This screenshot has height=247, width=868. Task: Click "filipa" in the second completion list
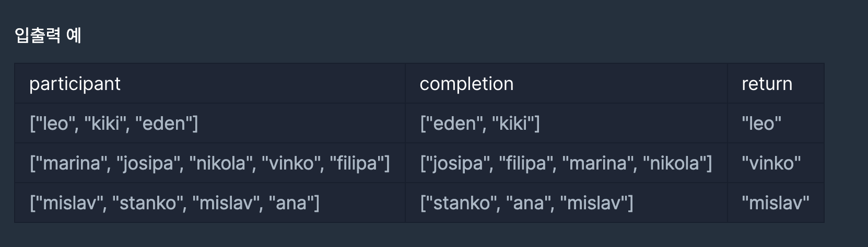coord(529,163)
